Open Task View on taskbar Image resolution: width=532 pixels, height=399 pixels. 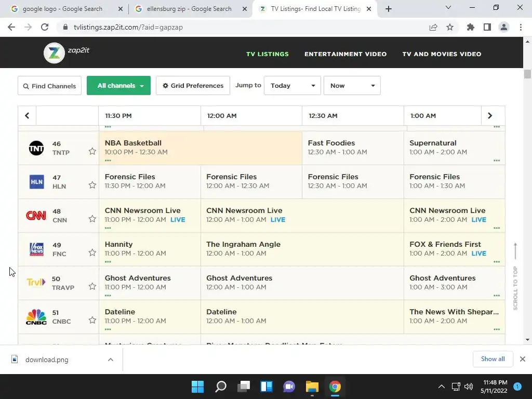point(244,387)
